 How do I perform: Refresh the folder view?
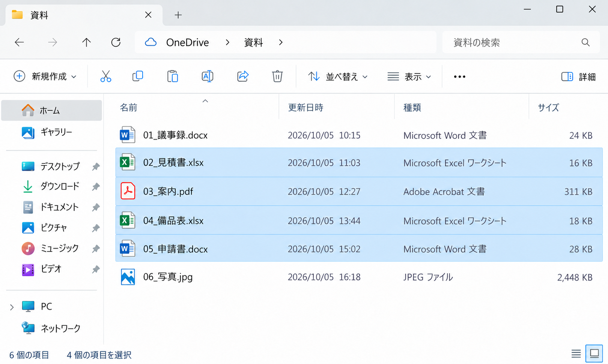point(116,42)
